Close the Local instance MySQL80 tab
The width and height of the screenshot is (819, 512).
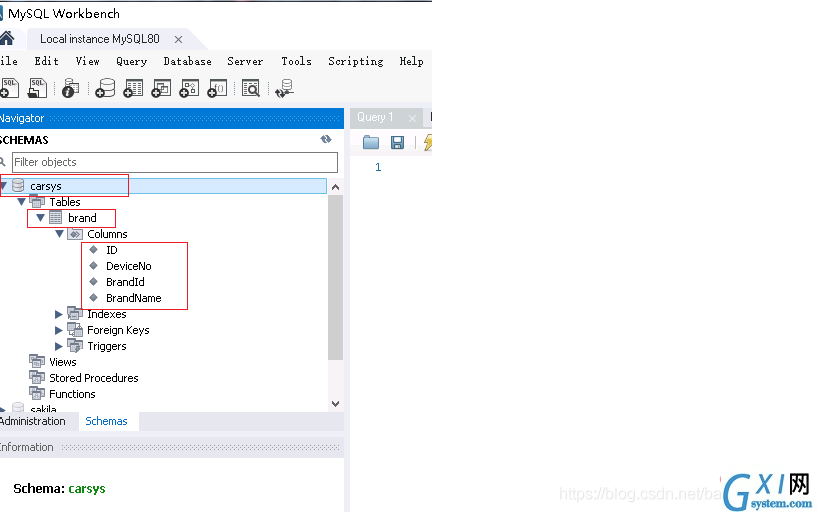pos(178,39)
